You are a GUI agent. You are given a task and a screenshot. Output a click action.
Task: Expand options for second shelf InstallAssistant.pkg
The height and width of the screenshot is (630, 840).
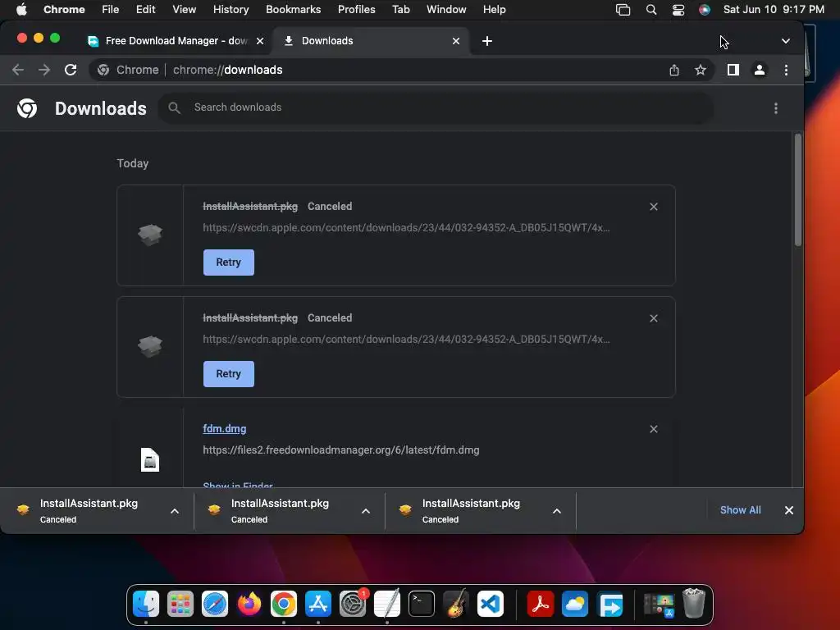[x=366, y=511]
